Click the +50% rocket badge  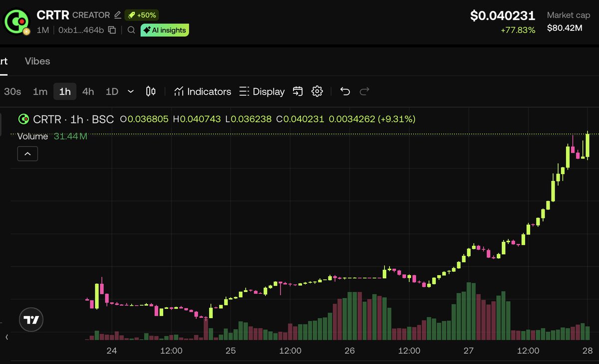[142, 15]
